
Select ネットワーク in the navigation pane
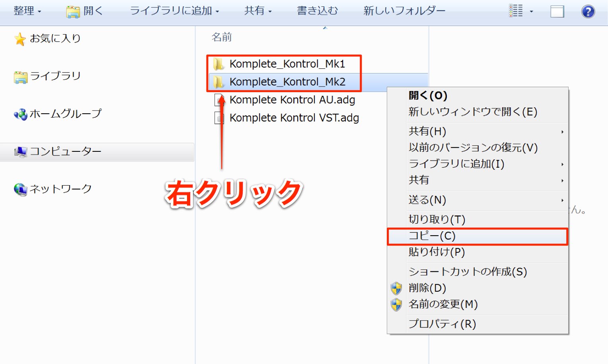pyautogui.click(x=60, y=189)
